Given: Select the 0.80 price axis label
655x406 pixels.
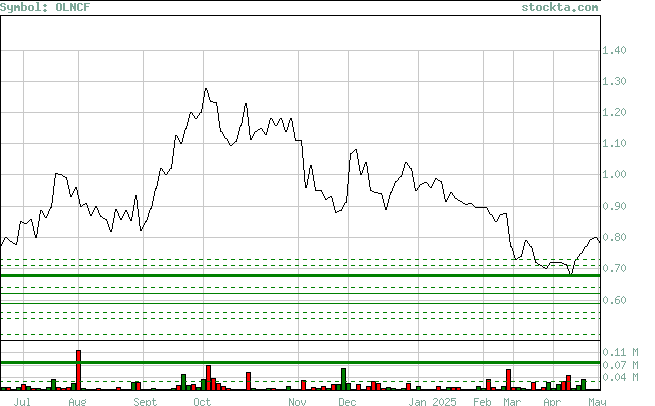Looking at the screenshot, I should pyautogui.click(x=614, y=237).
